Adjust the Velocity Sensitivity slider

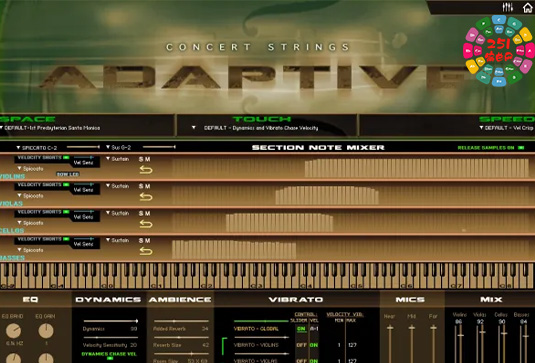(111, 338)
